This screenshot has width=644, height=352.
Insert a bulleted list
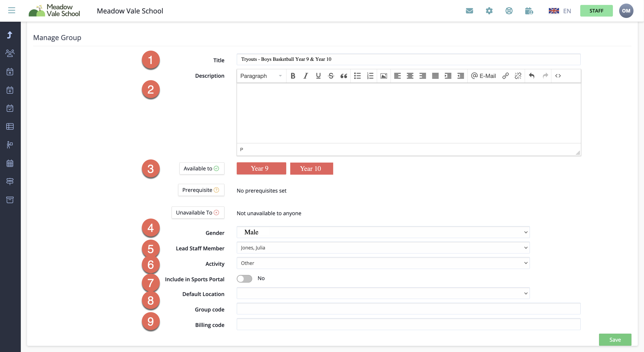pos(357,76)
